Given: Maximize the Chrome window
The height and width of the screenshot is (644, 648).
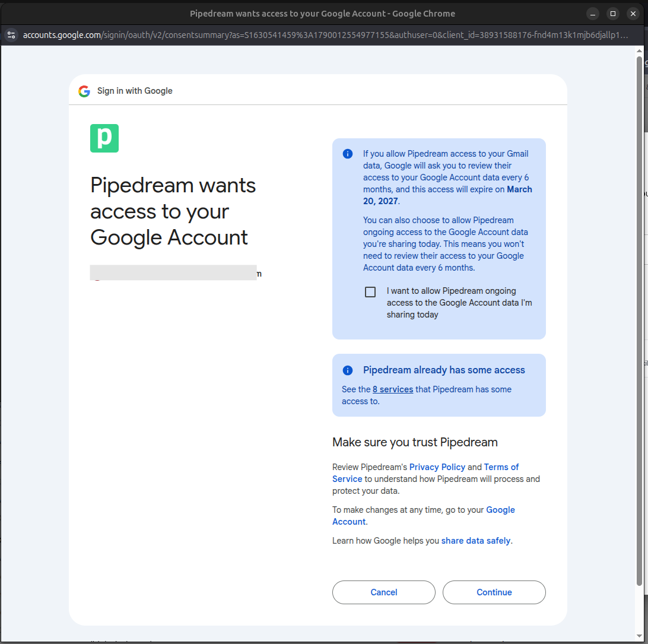Looking at the screenshot, I should [x=613, y=14].
